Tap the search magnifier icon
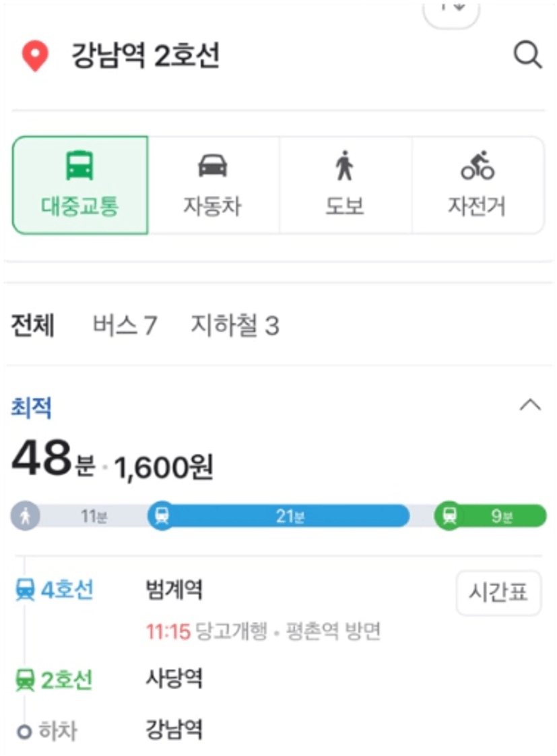This screenshot has height=756, width=557. tap(528, 55)
